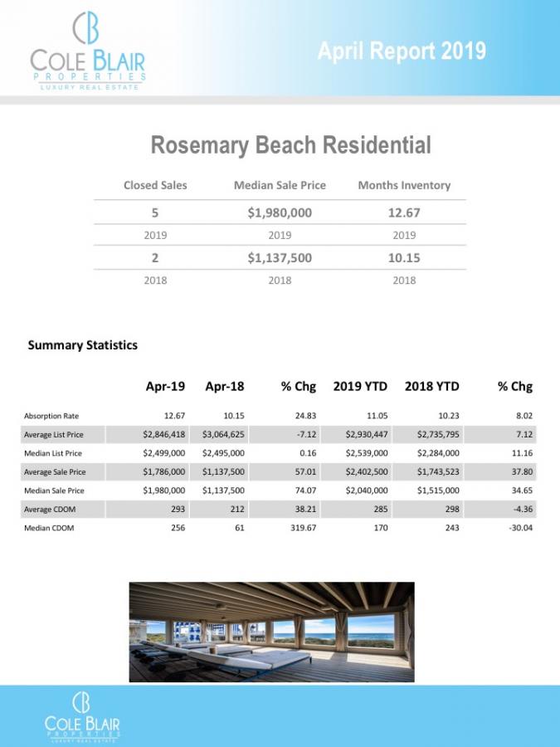The width and height of the screenshot is (560, 747).
Task: Select the -4.36 YTD percent change
Action: click(x=523, y=509)
